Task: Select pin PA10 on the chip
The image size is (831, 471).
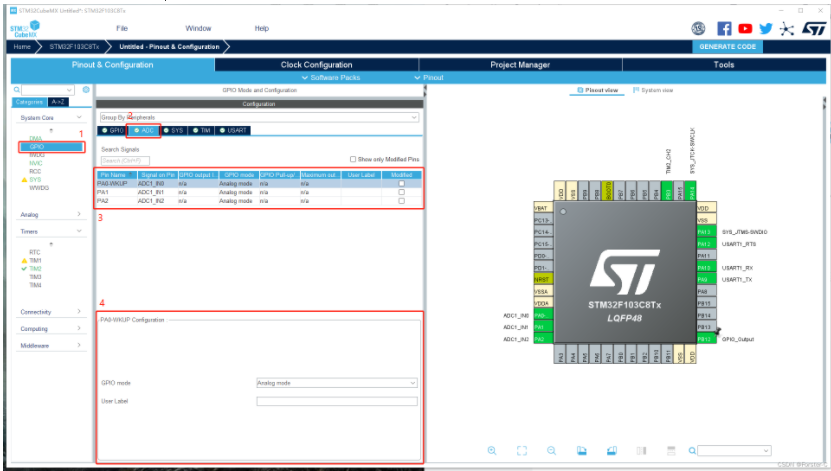Action: [706, 268]
